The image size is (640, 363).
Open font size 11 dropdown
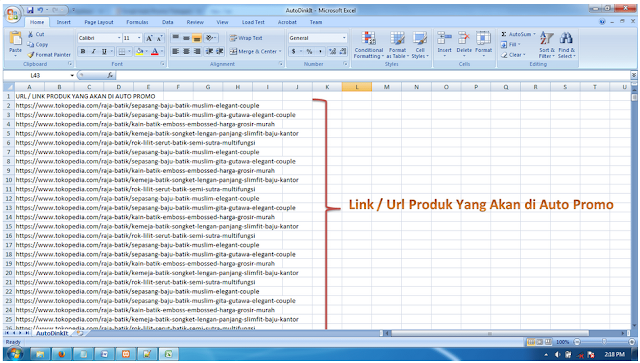139,38
